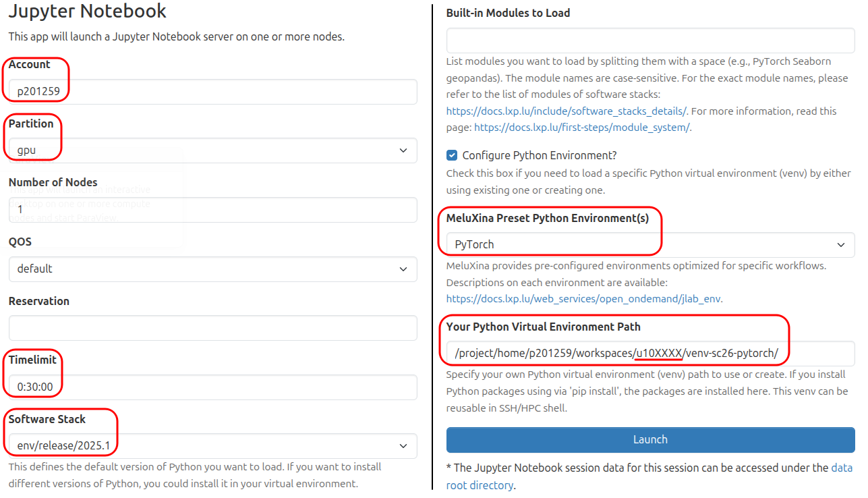Click the Python Virtual Environment Path field
Image resolution: width=868 pixels, height=498 pixels.
[650, 354]
